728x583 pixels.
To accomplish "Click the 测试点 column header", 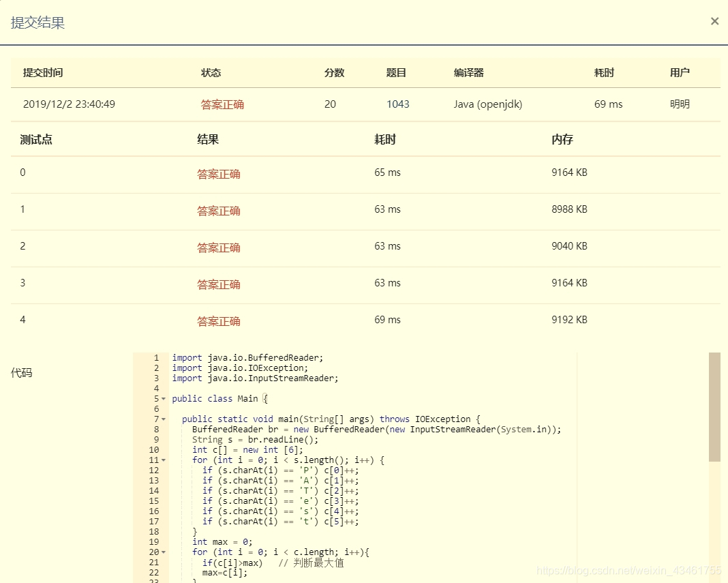I will (x=36, y=139).
